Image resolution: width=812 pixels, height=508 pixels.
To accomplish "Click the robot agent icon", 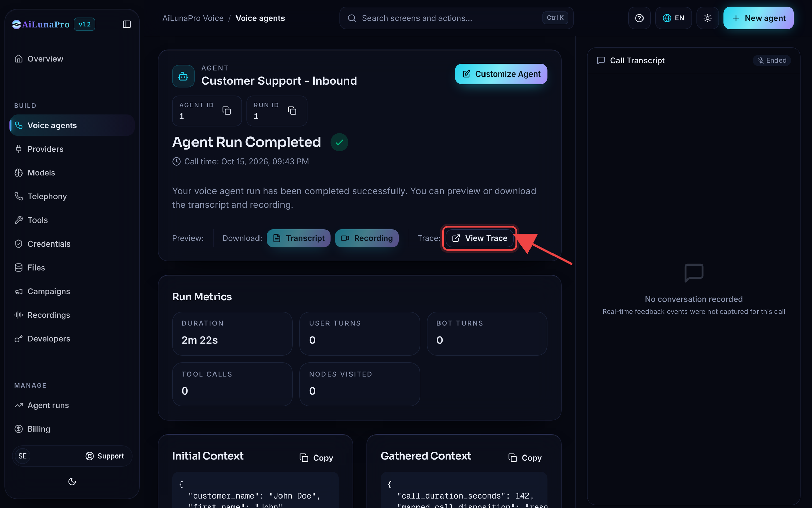I will (183, 76).
